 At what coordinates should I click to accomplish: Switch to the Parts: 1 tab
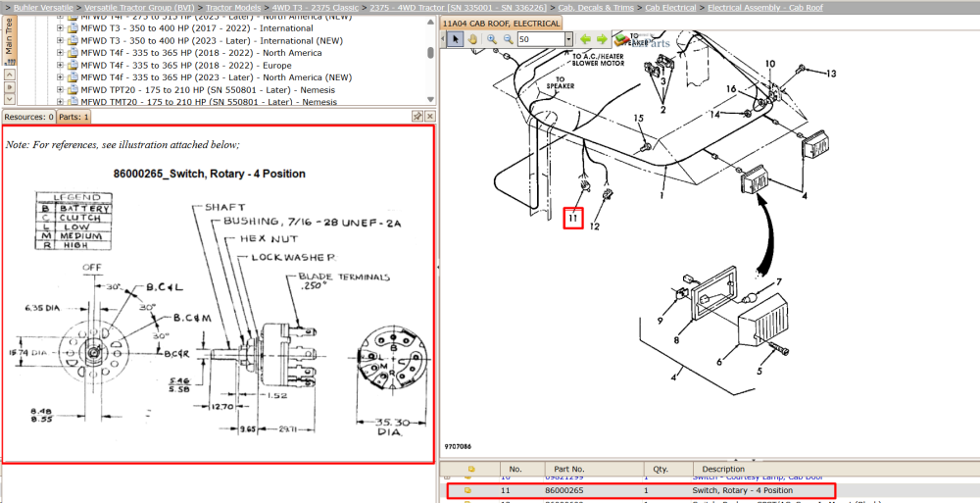74,117
